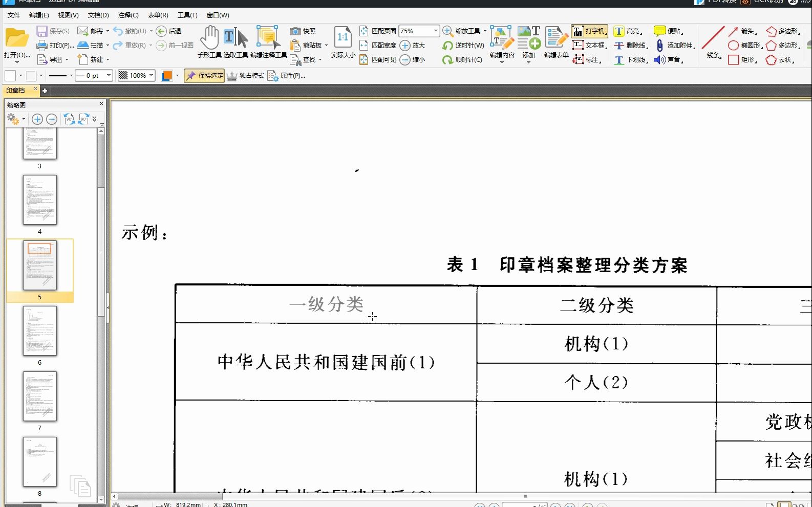812x507 pixels.
Task: Select the 下划线 underline tool
Action: click(631, 60)
